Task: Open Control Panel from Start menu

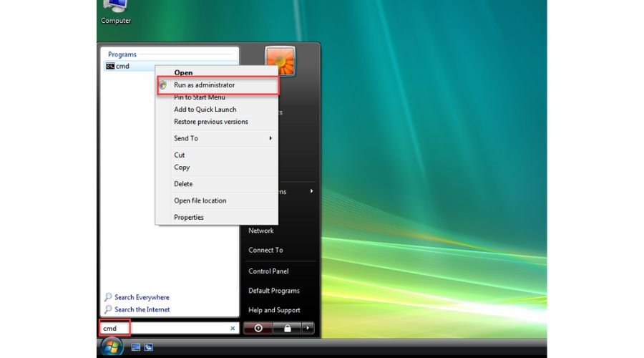Action: [x=268, y=271]
